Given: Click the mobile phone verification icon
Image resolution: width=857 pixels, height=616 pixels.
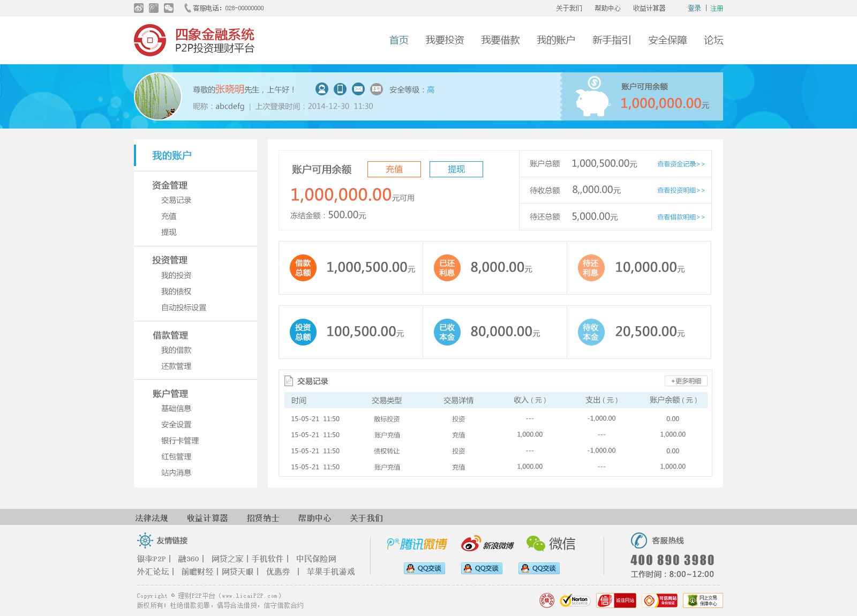Looking at the screenshot, I should click(340, 89).
